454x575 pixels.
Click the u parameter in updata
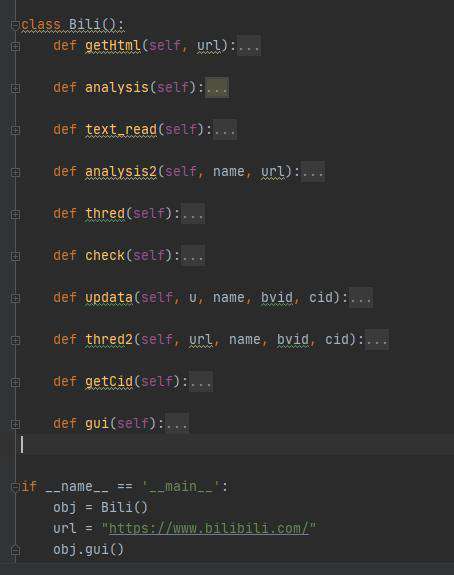(193, 297)
